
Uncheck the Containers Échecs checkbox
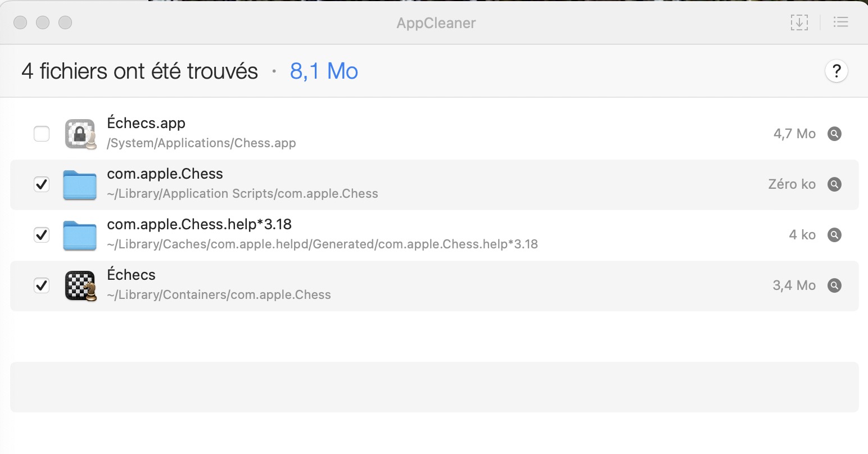click(42, 285)
